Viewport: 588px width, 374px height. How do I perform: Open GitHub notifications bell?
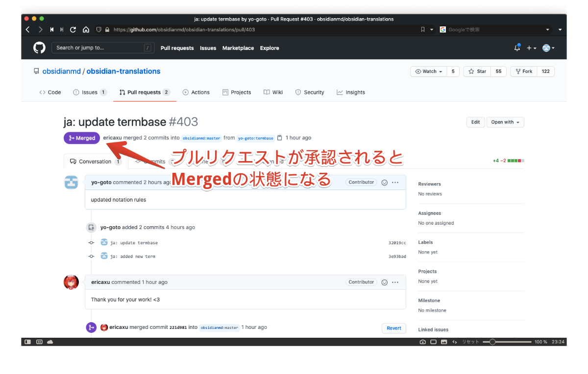click(517, 47)
